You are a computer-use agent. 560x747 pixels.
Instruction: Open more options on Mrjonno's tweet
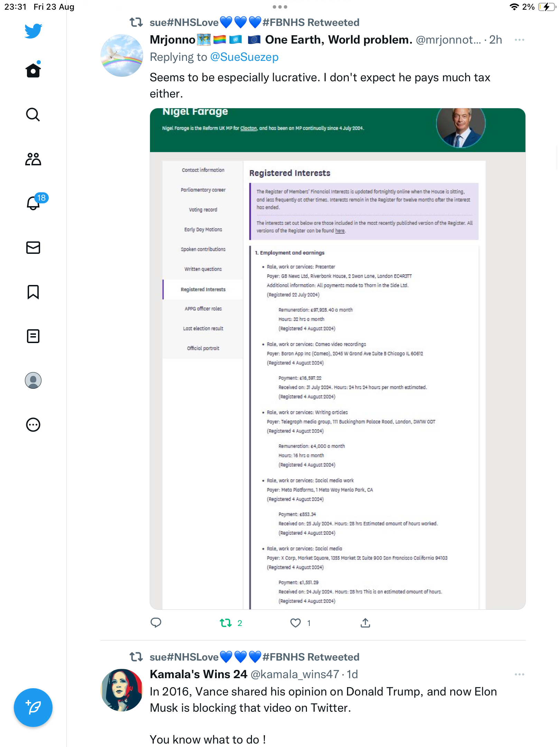(519, 40)
